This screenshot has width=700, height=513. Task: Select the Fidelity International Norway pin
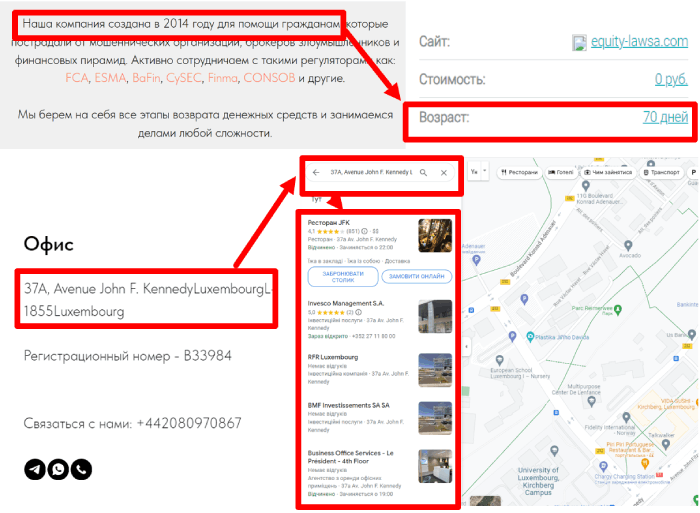626,417
